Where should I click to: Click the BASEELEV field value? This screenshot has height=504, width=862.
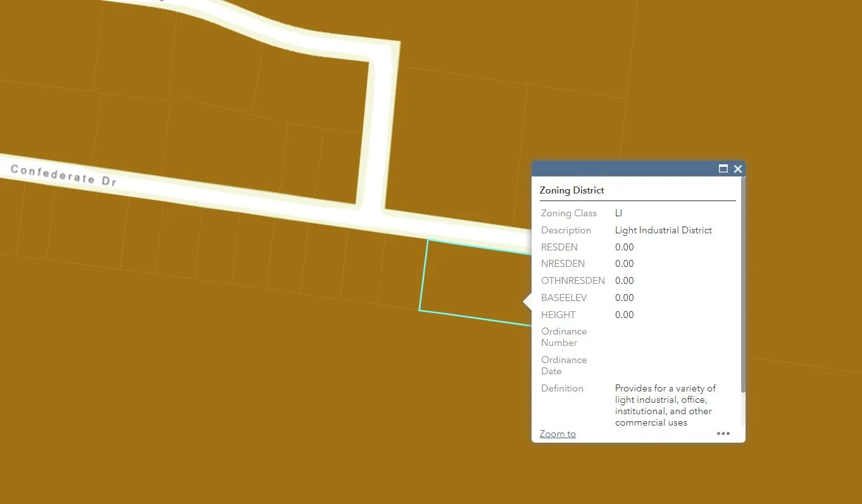pyautogui.click(x=624, y=298)
